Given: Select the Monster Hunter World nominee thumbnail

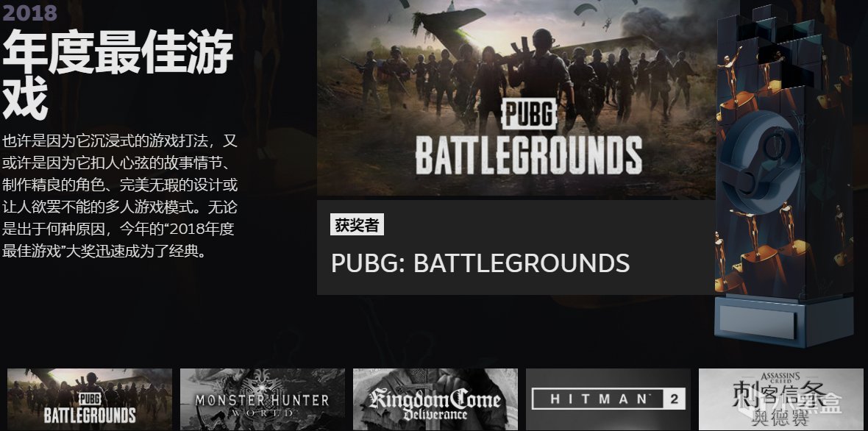Looking at the screenshot, I should coord(263,399).
